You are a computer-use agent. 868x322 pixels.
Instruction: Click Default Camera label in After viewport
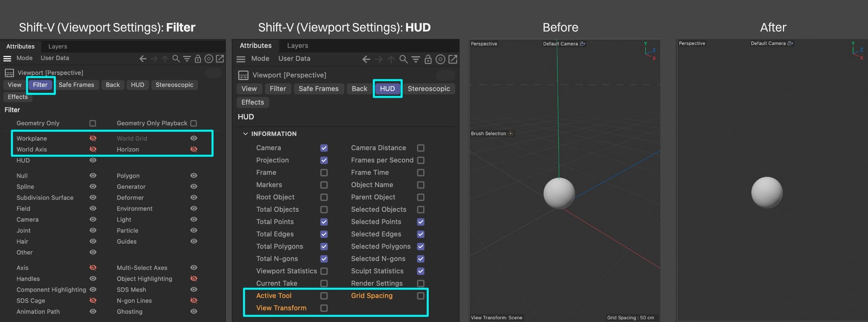click(768, 43)
